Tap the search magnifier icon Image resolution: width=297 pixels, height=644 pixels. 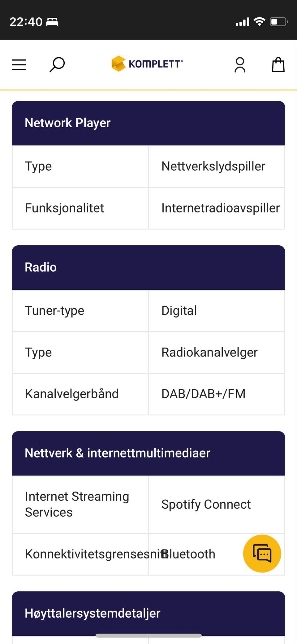pos(57,64)
